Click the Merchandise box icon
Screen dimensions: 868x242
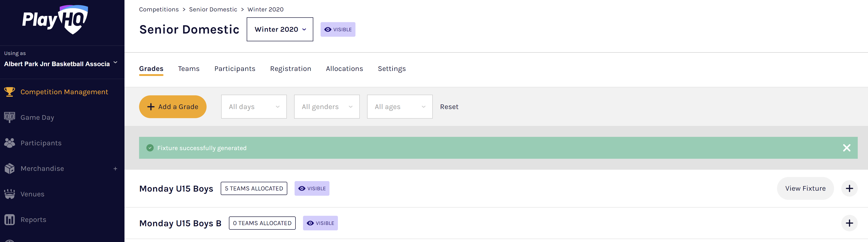click(x=9, y=169)
